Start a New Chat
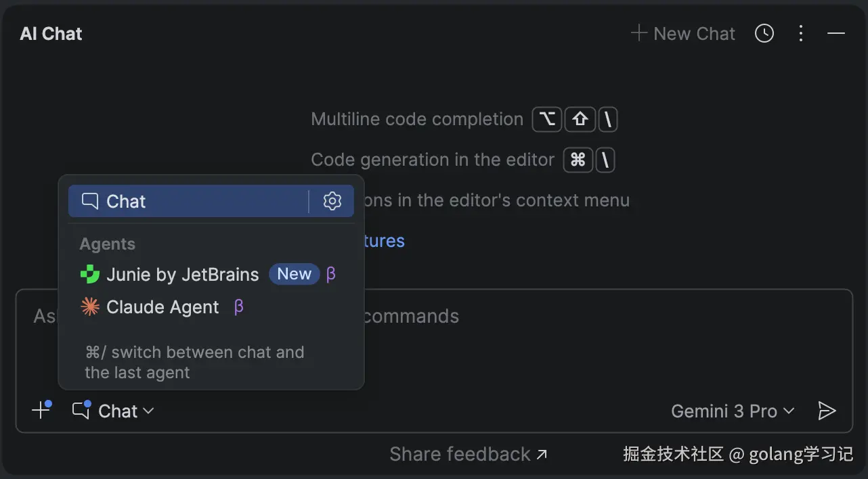Image resolution: width=868 pixels, height=479 pixels. coord(682,34)
